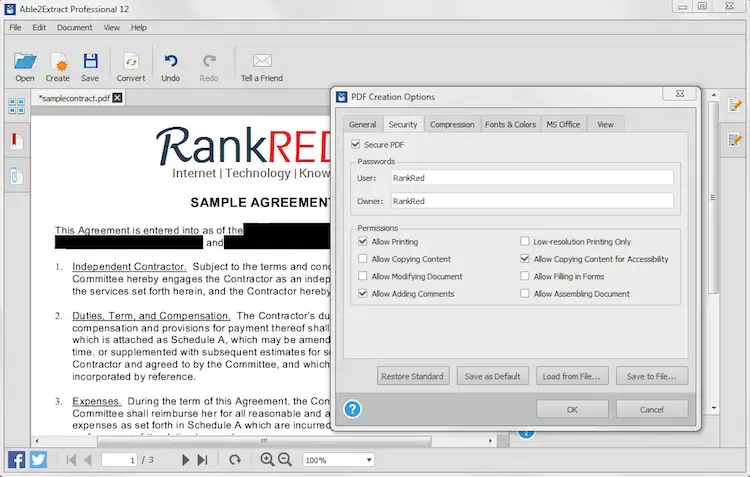The height and width of the screenshot is (477, 750).
Task: Open the top edit panel icon on right sidebar
Action: tap(734, 104)
